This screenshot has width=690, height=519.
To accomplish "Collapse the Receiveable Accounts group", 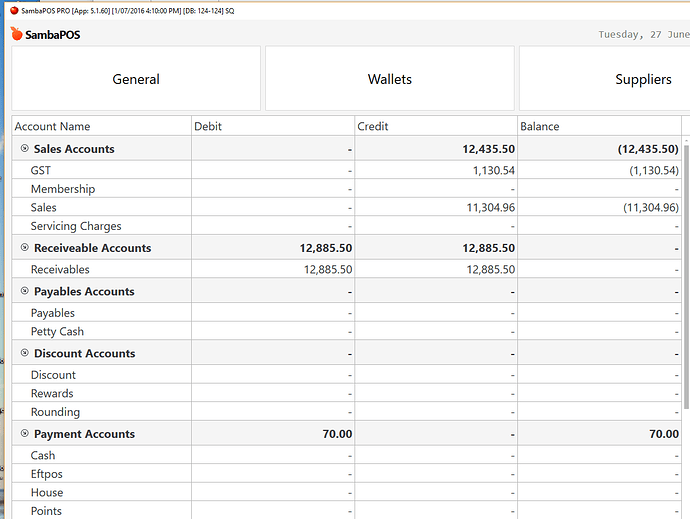I will click(x=25, y=247).
